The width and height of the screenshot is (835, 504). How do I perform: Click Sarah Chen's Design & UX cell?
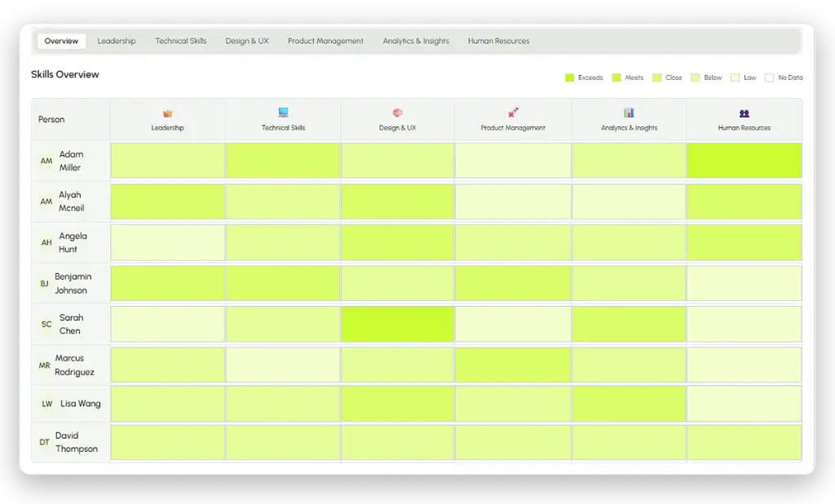[x=397, y=324]
